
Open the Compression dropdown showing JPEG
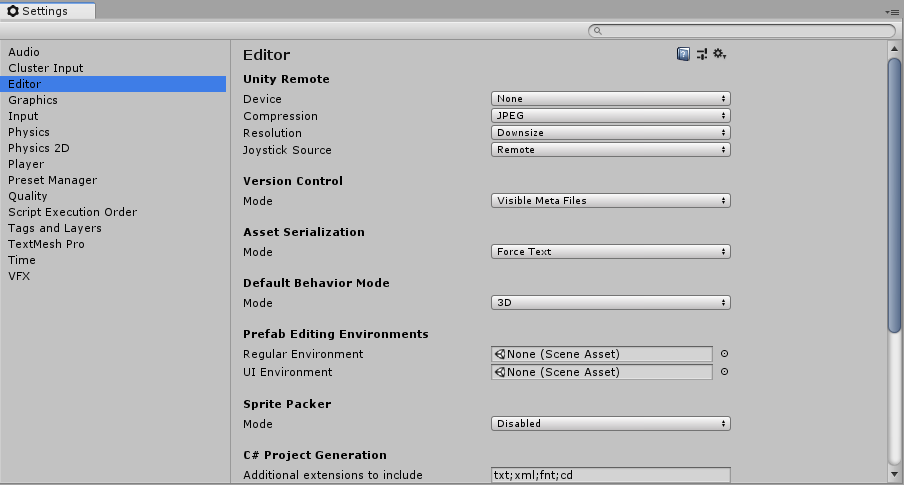coord(611,115)
